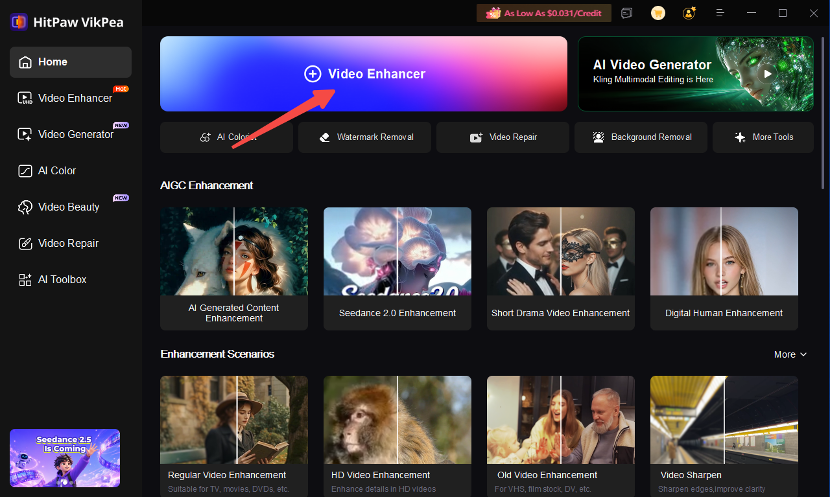Select Regular Video Enhancement scenario
Image resolution: width=830 pixels, height=498 pixels.
click(x=234, y=436)
